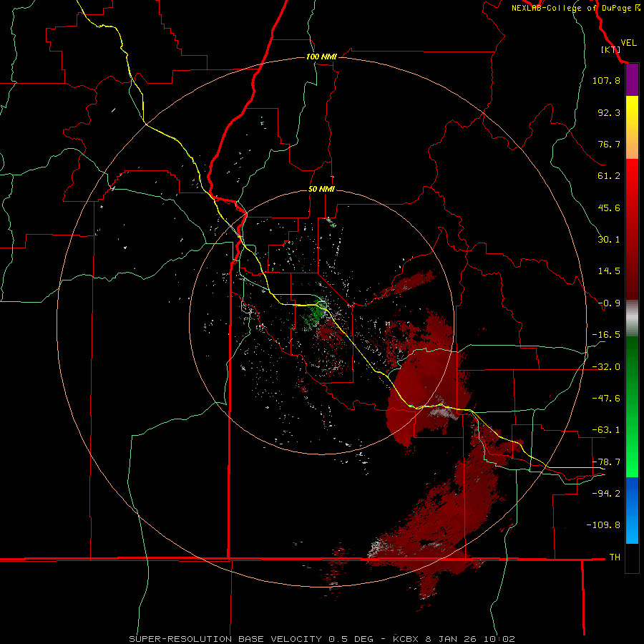The width and height of the screenshot is (644, 644).
Task: Click the NEXLAB-College of DuPage watermark text
Action: coord(575,8)
